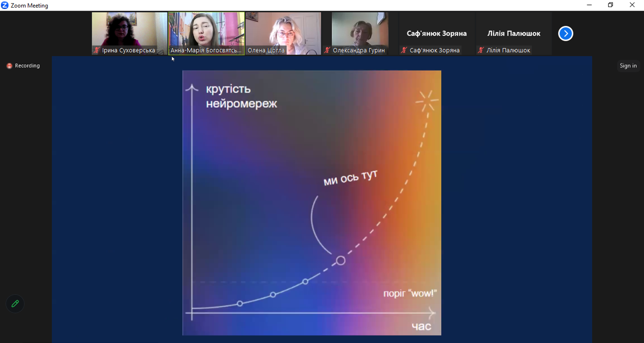Show next participants with blue arrow

point(566,34)
